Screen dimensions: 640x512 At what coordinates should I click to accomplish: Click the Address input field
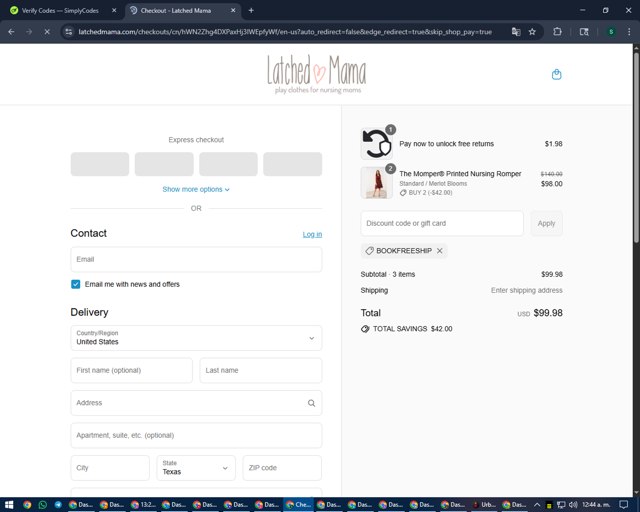[x=196, y=403]
